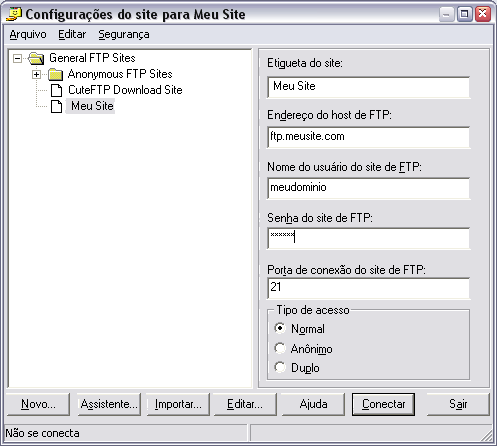
Task: Select the Normal access type
Action: (x=280, y=328)
